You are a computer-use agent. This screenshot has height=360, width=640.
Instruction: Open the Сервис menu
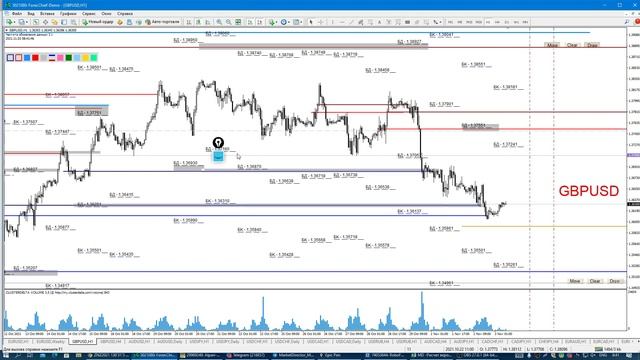pyautogui.click(x=89, y=14)
